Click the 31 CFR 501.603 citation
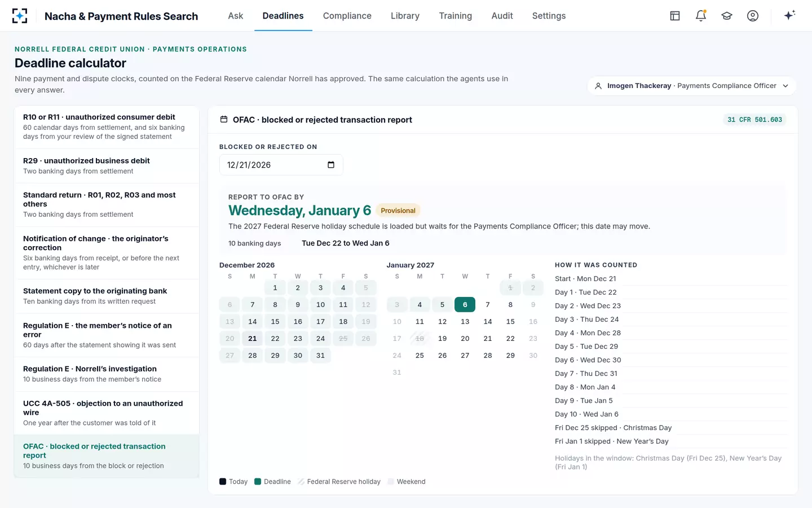Image resolution: width=812 pixels, height=508 pixels. (754, 120)
